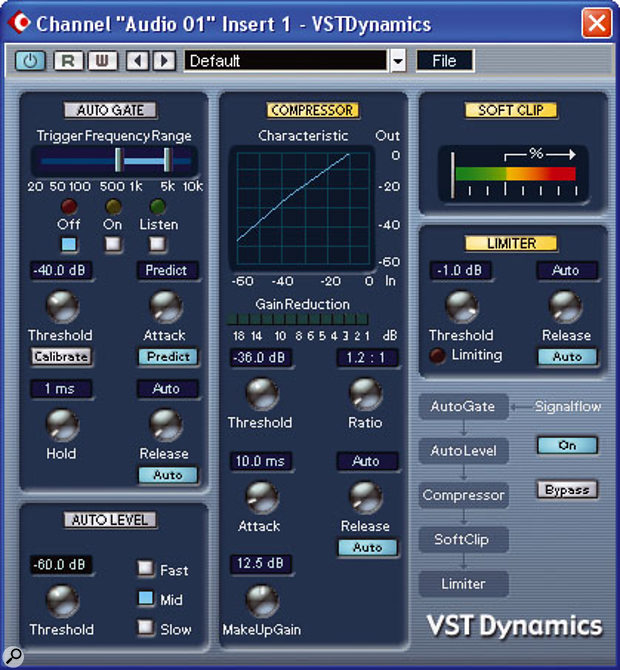Click the 12.5 dB makeup gain value
Image resolution: width=620 pixels, height=670 pixels.
[x=261, y=564]
